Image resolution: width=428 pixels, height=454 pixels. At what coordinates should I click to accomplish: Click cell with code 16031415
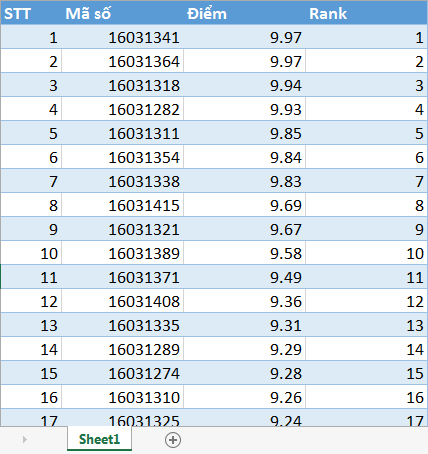tap(122, 205)
